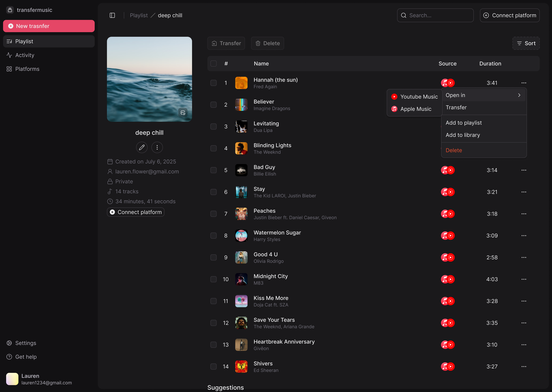The height and width of the screenshot is (392, 552).
Task: Toggle the select-all tracks checkbox
Action: (213, 64)
